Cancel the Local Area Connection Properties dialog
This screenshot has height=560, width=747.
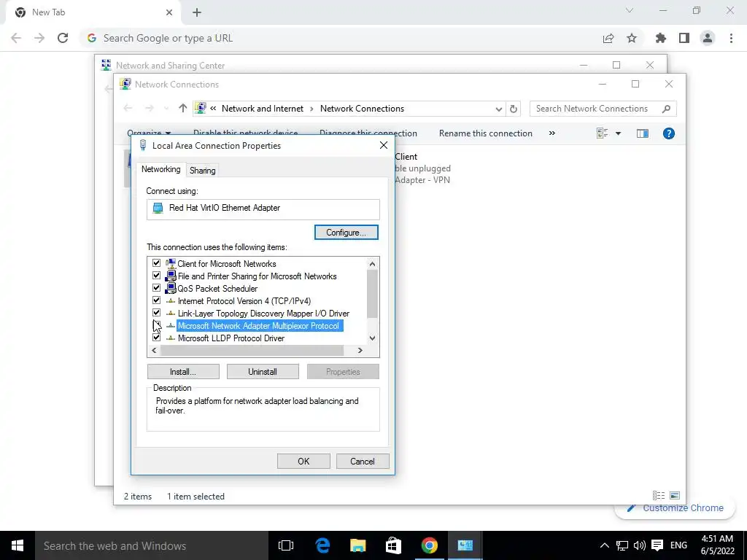point(363,461)
